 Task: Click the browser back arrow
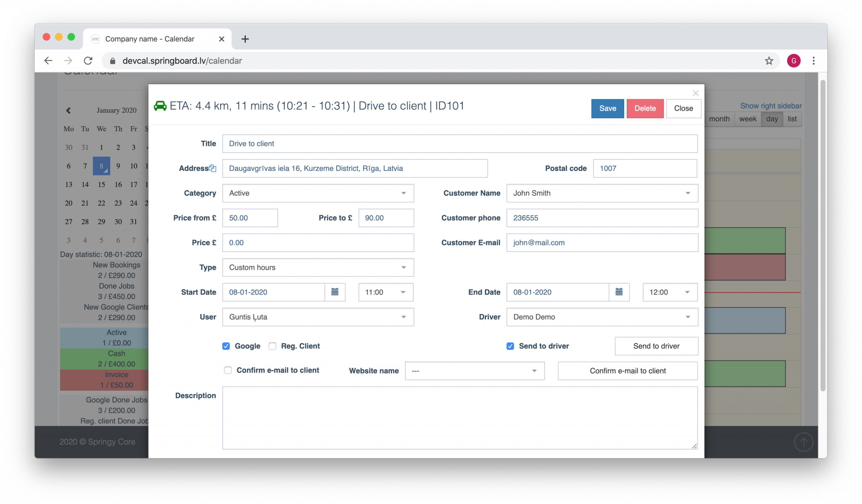[48, 61]
